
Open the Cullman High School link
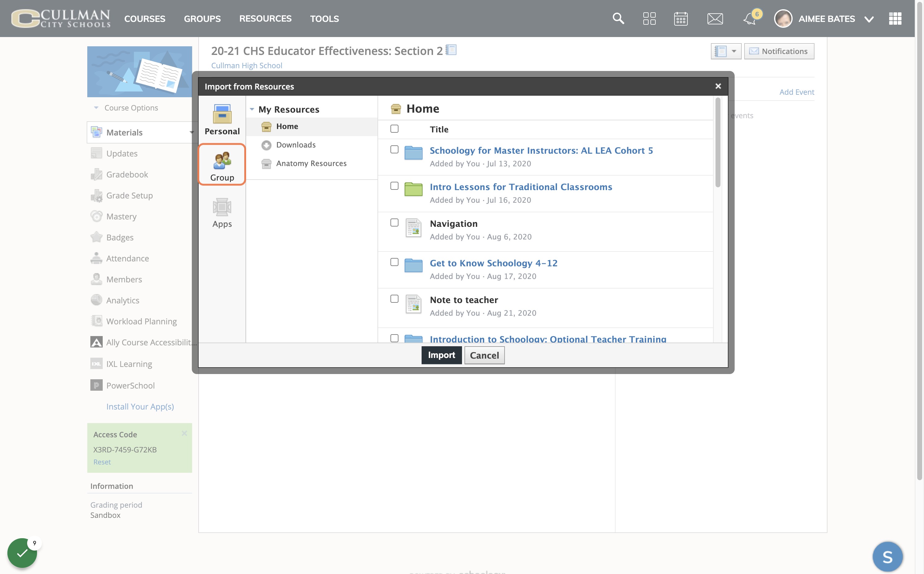coord(246,65)
